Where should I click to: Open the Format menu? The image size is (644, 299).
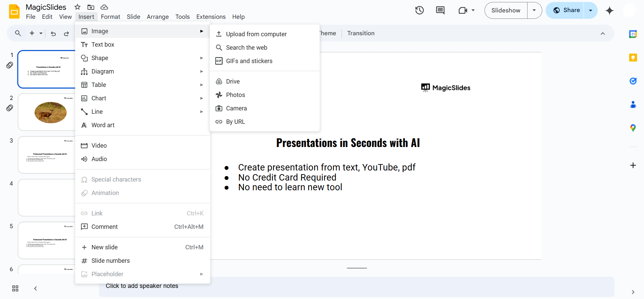(110, 17)
